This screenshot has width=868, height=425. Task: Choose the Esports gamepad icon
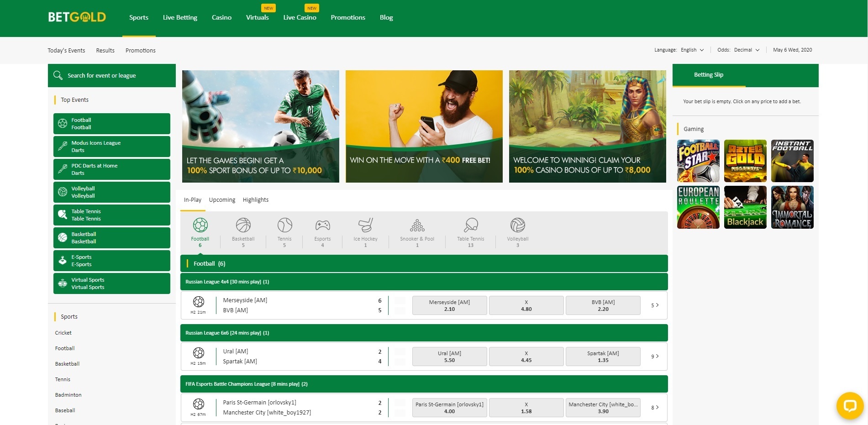(x=322, y=226)
